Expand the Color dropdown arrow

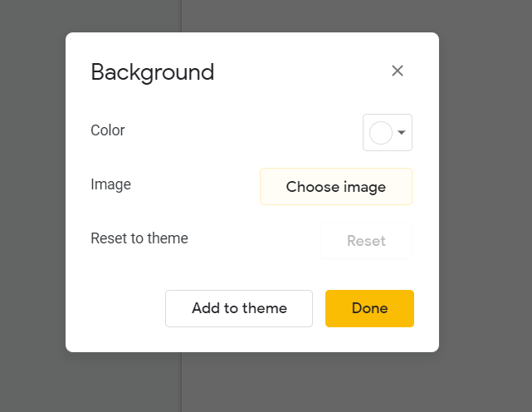402,132
